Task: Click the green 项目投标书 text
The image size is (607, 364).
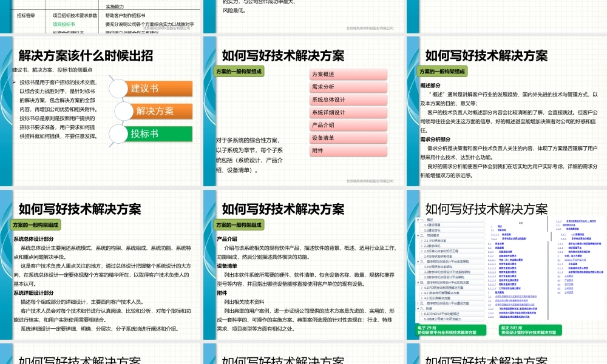Action: coord(64,24)
